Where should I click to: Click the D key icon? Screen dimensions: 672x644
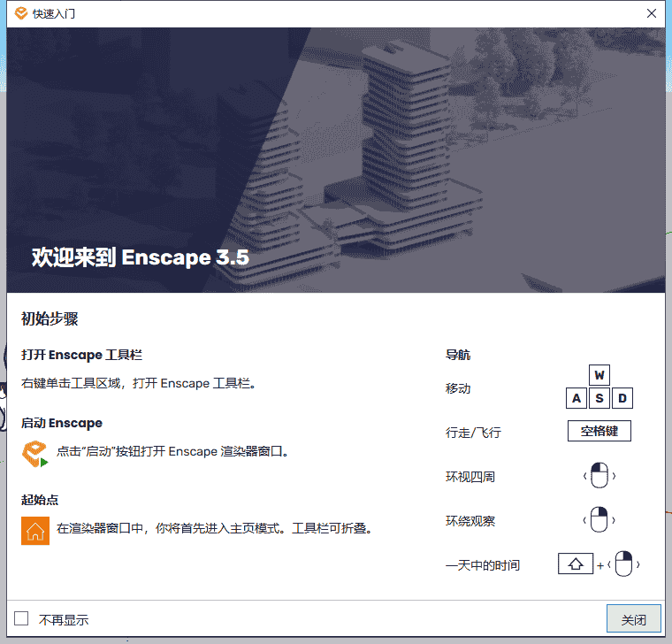tap(622, 398)
